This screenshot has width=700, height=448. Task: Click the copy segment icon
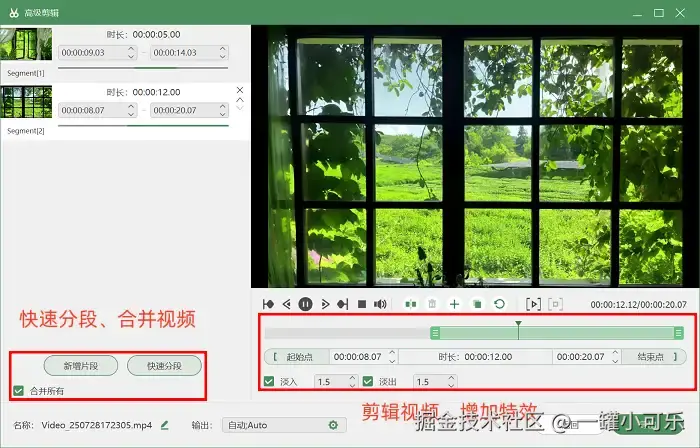[x=477, y=304]
